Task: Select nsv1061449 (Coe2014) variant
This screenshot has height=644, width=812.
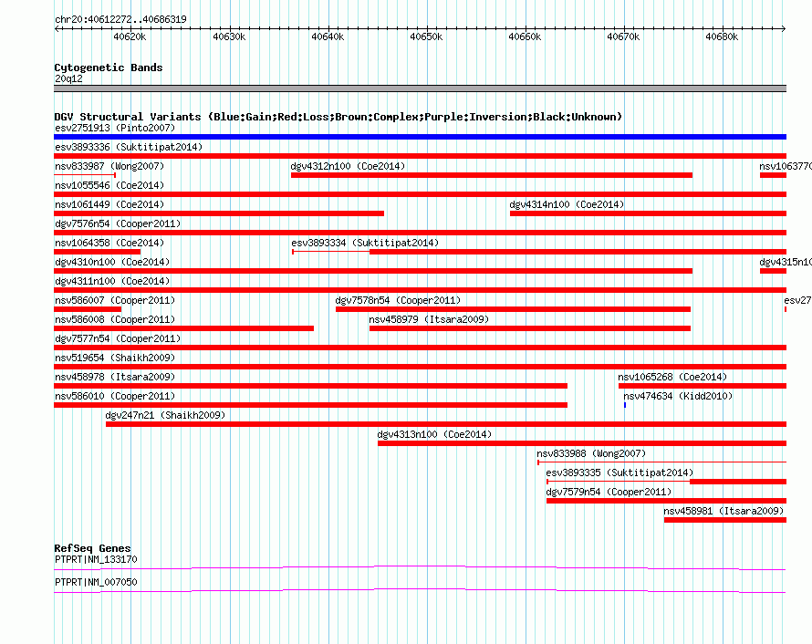Action: click(x=109, y=204)
